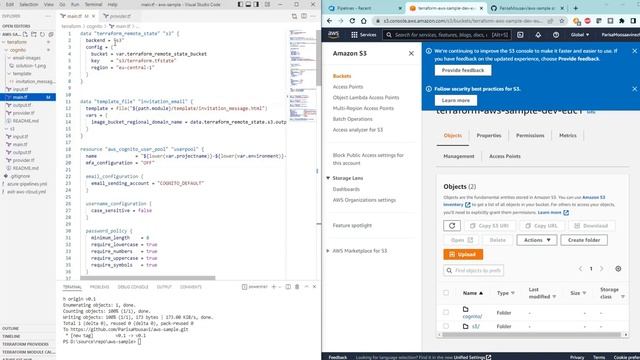Click the Provide feedback button

coord(463,70)
